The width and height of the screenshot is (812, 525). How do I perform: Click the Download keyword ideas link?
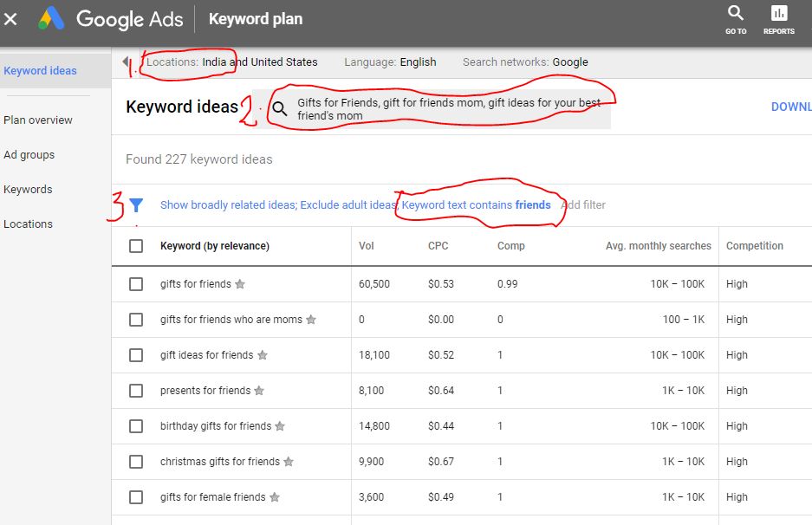[791, 107]
